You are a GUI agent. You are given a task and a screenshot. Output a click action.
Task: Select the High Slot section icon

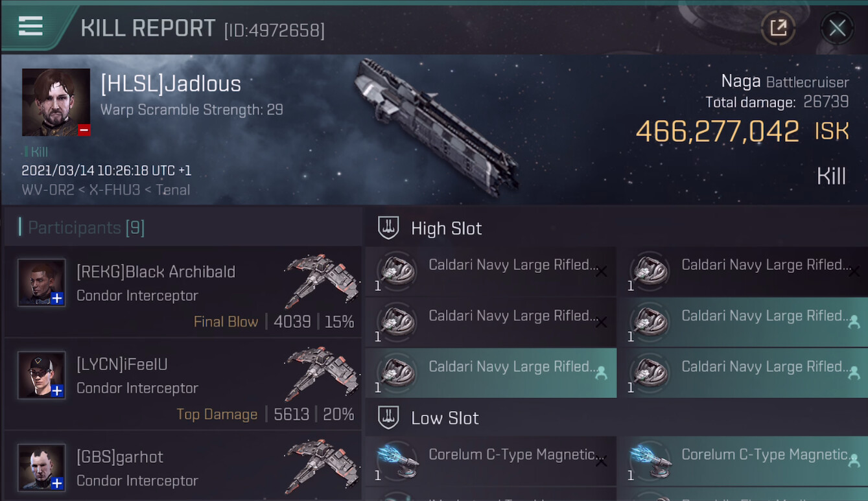(x=388, y=228)
